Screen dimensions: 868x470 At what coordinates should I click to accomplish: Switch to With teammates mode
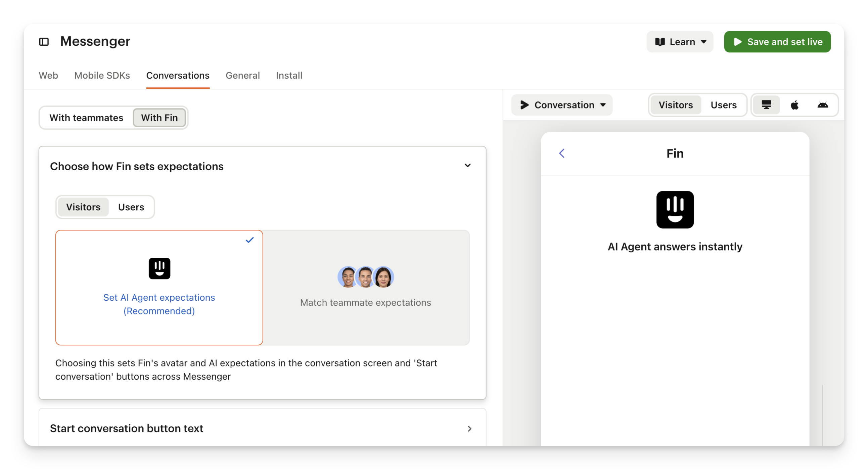86,118
